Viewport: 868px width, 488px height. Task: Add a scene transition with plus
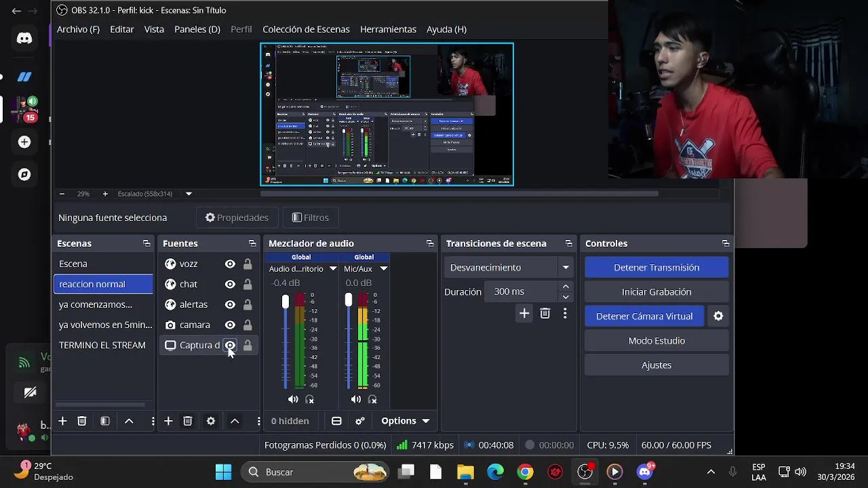coord(524,313)
